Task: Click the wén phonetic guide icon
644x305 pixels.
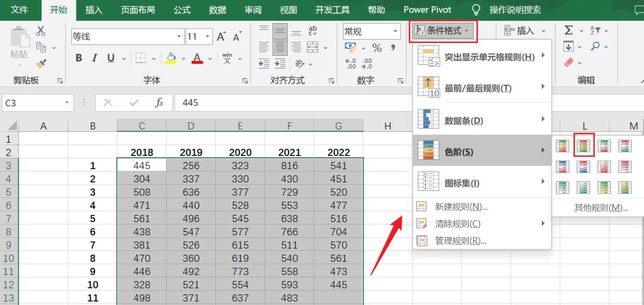Action: click(227, 58)
